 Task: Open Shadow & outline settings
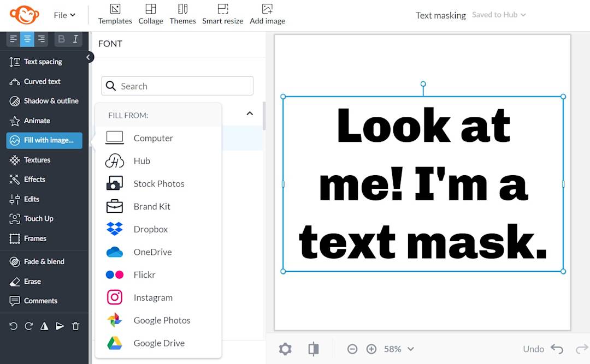coord(44,101)
